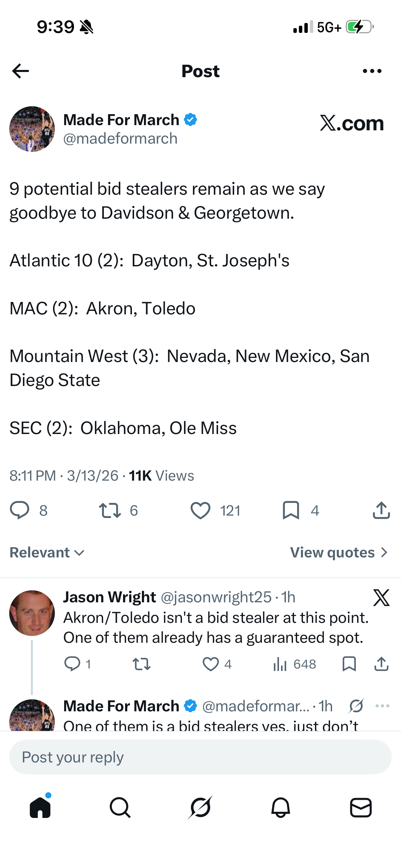The image size is (401, 868).
Task: Repost the Made For March post
Action: click(110, 510)
